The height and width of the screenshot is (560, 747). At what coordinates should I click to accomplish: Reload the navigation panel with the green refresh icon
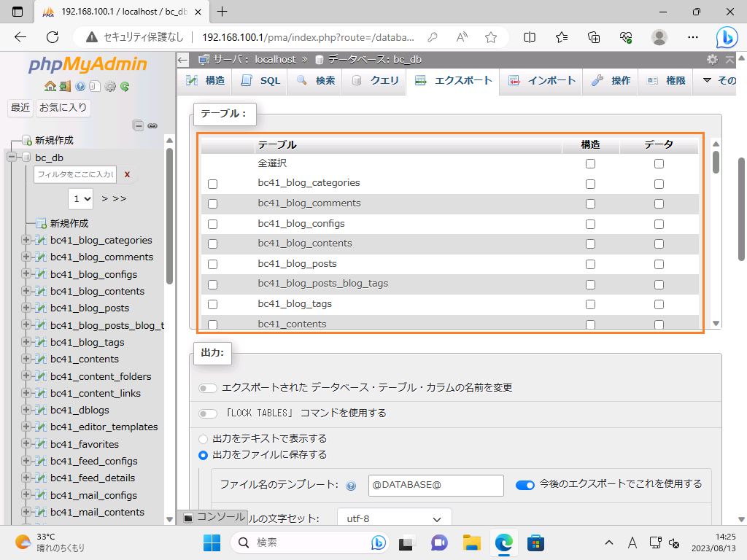click(125, 86)
